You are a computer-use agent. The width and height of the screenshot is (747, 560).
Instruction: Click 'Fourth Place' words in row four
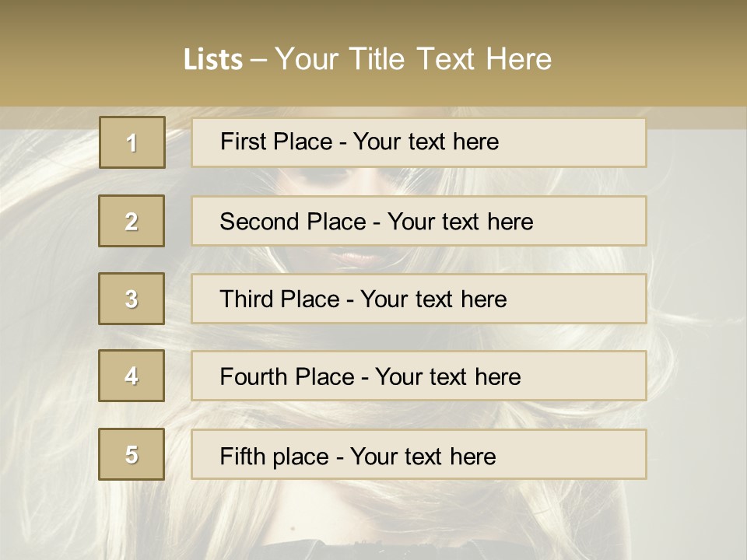286,377
